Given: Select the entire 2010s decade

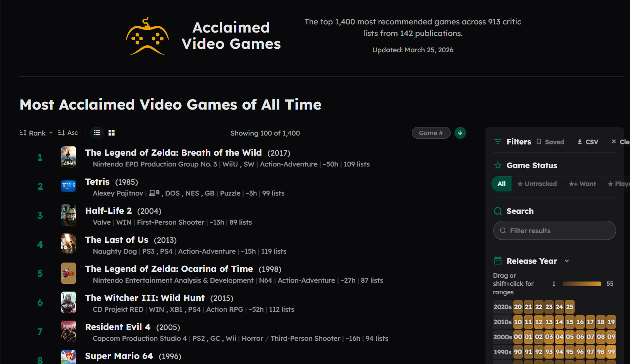Looking at the screenshot, I should click(x=503, y=322).
